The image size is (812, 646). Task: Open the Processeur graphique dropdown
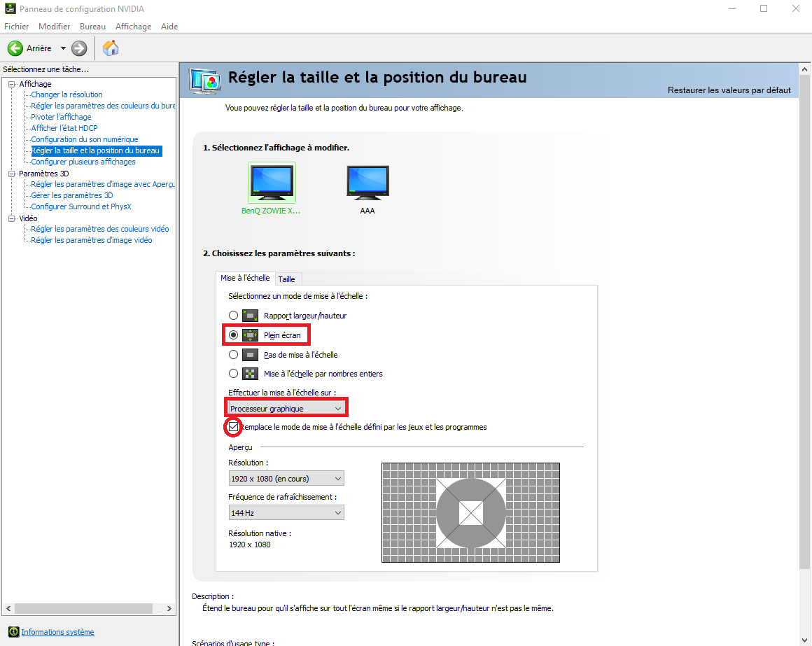coord(286,409)
